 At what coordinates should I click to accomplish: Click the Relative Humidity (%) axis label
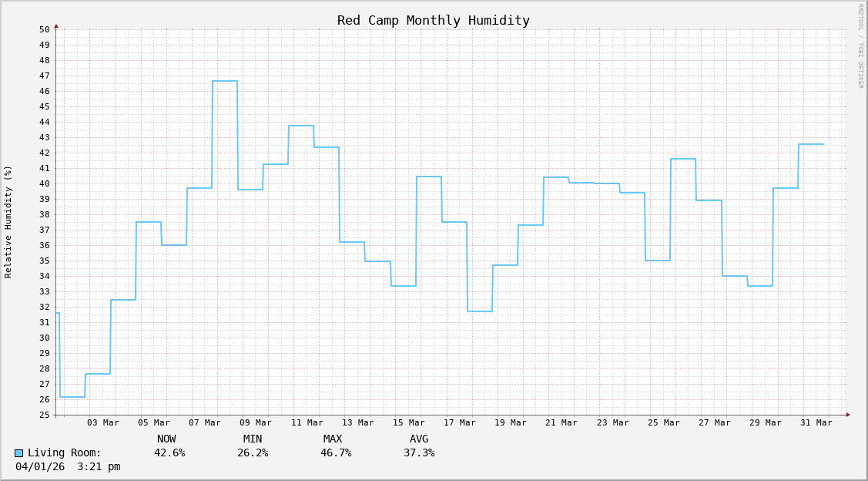point(8,221)
